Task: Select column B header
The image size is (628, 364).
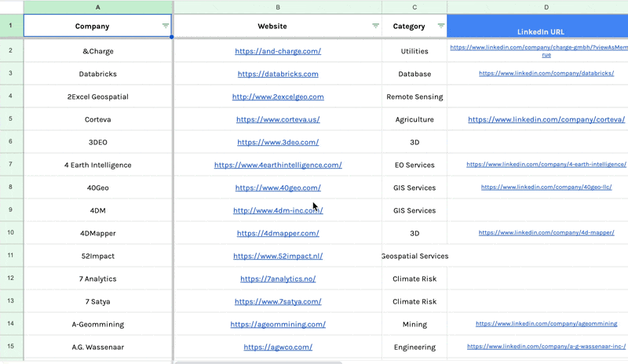Action: pyautogui.click(x=278, y=7)
